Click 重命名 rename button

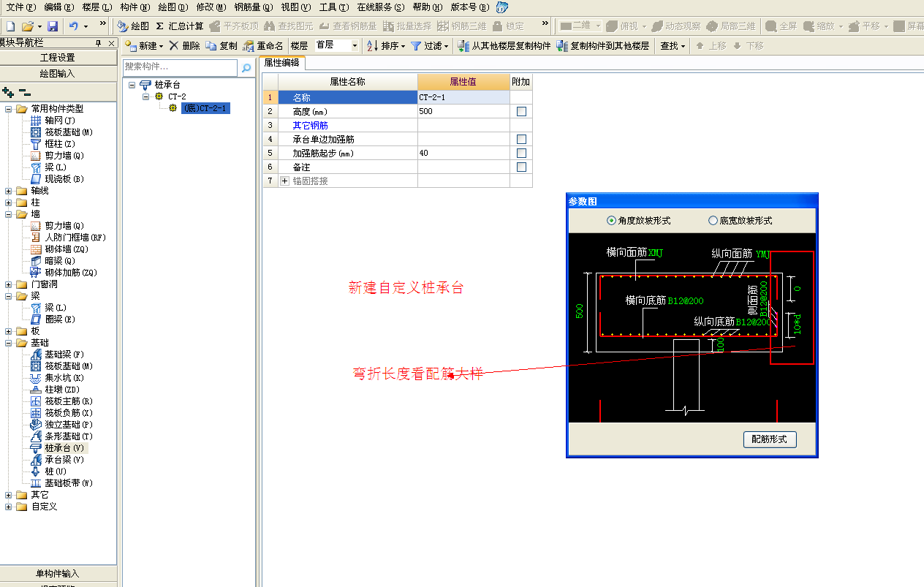263,45
